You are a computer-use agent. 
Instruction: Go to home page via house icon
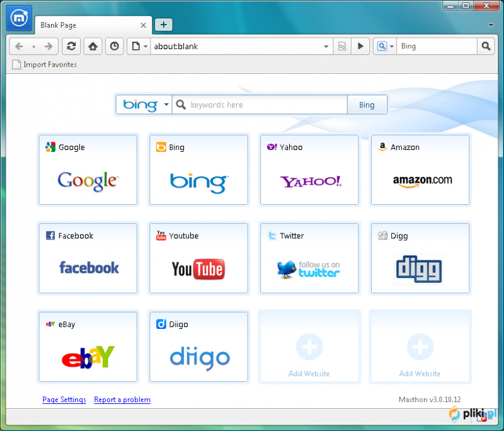(93, 46)
